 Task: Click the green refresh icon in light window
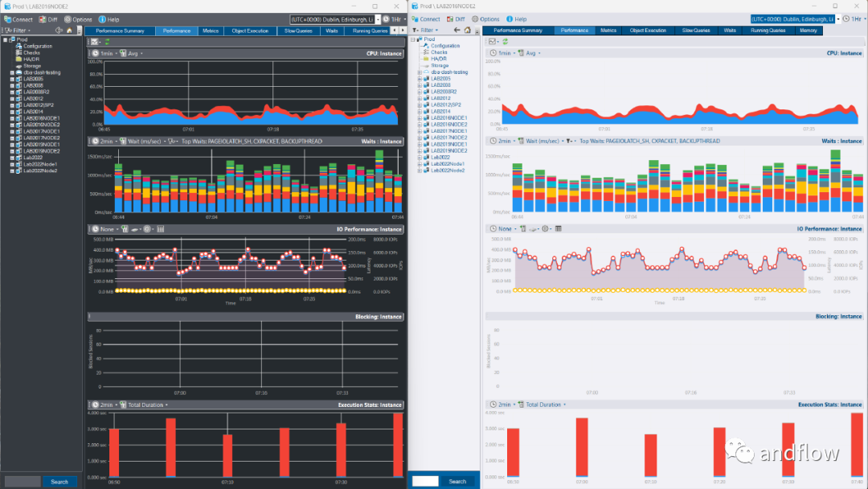pyautogui.click(x=506, y=41)
